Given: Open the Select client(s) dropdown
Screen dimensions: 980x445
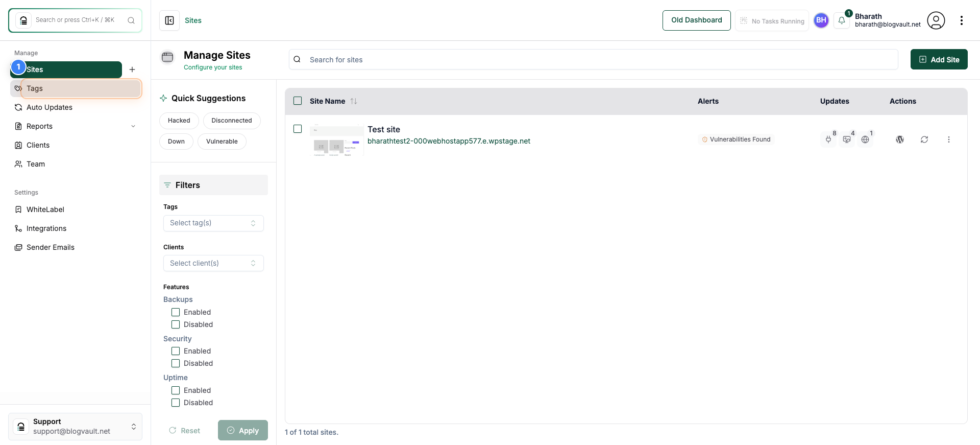Looking at the screenshot, I should coord(213,263).
